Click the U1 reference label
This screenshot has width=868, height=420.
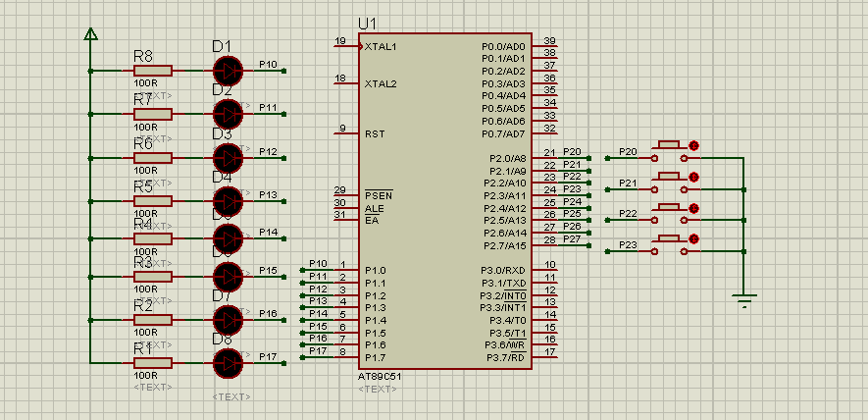[x=367, y=24]
